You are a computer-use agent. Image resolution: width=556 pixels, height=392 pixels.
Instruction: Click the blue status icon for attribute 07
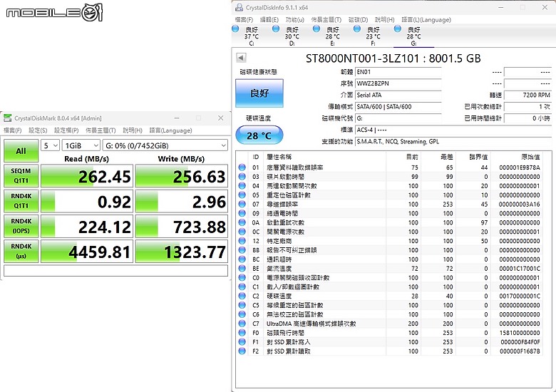point(242,204)
